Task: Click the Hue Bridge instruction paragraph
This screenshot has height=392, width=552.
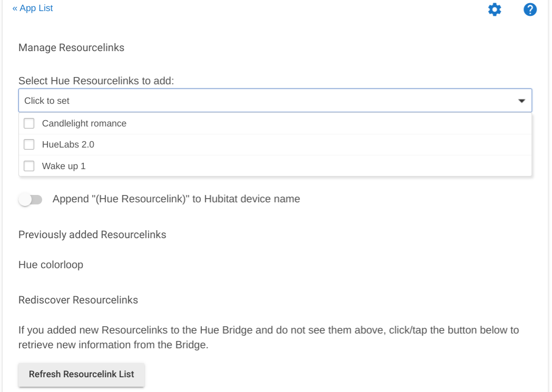Action: [268, 337]
